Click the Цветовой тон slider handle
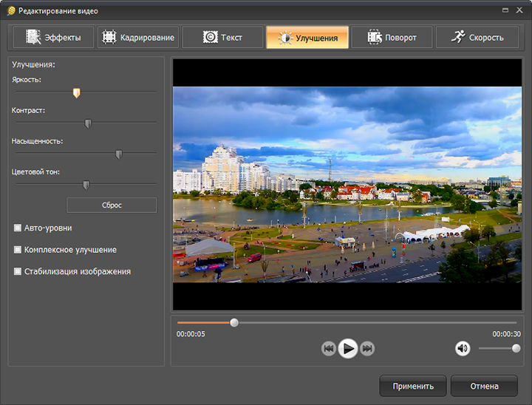Viewport: 532px width, 405px height. pos(86,186)
